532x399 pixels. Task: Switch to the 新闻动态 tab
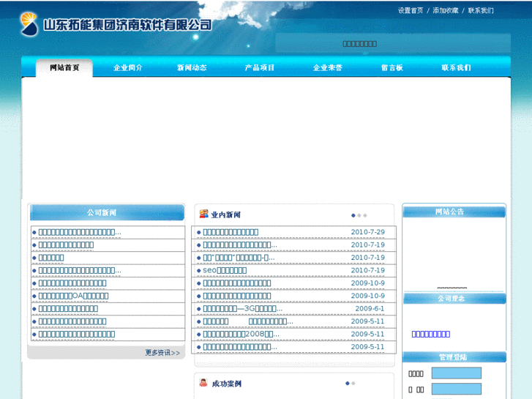192,67
